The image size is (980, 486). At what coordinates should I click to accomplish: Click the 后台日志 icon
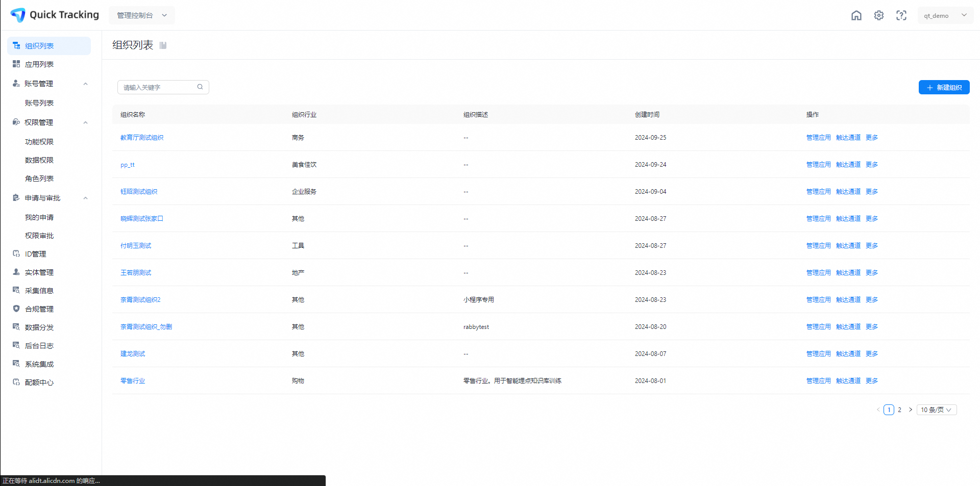[16, 345]
